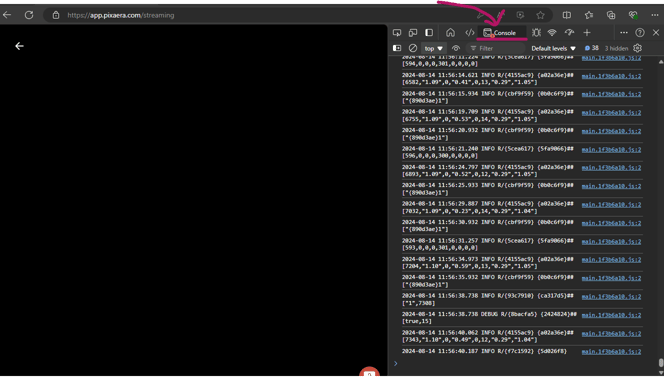664x392 pixels.
Task: Open source link of 11:56:25.933 log entry
Action: [x=611, y=186]
